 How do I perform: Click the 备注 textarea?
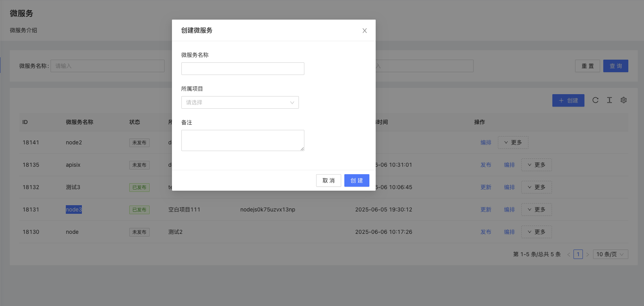(242, 140)
